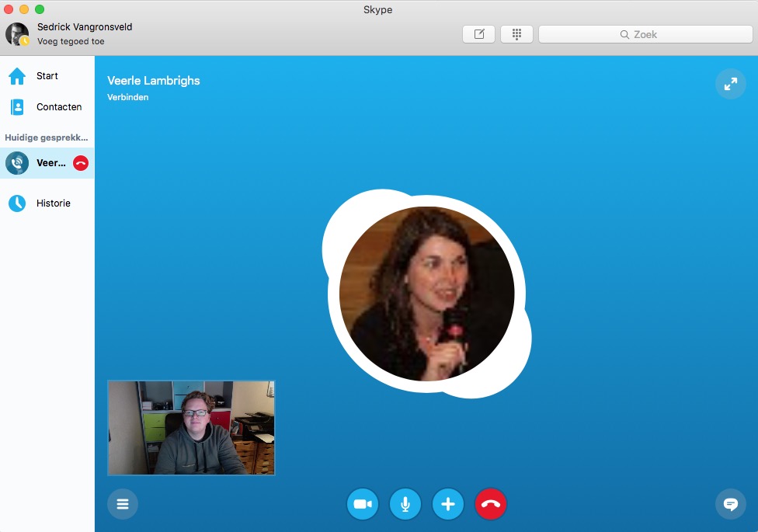Open new conversation compose icon
The width and height of the screenshot is (758, 532).
tap(478, 34)
